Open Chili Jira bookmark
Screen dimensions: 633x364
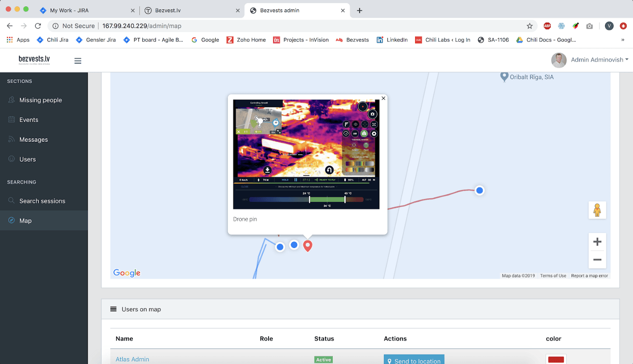[x=53, y=40]
